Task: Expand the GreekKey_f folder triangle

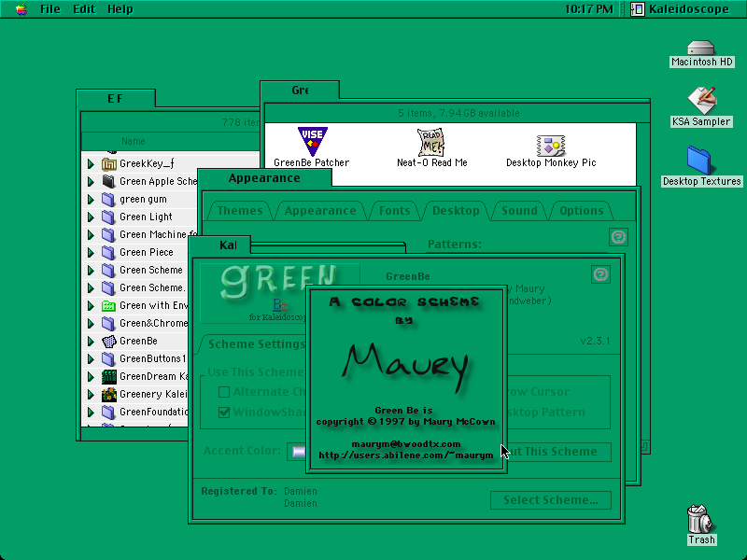Action: (91, 164)
